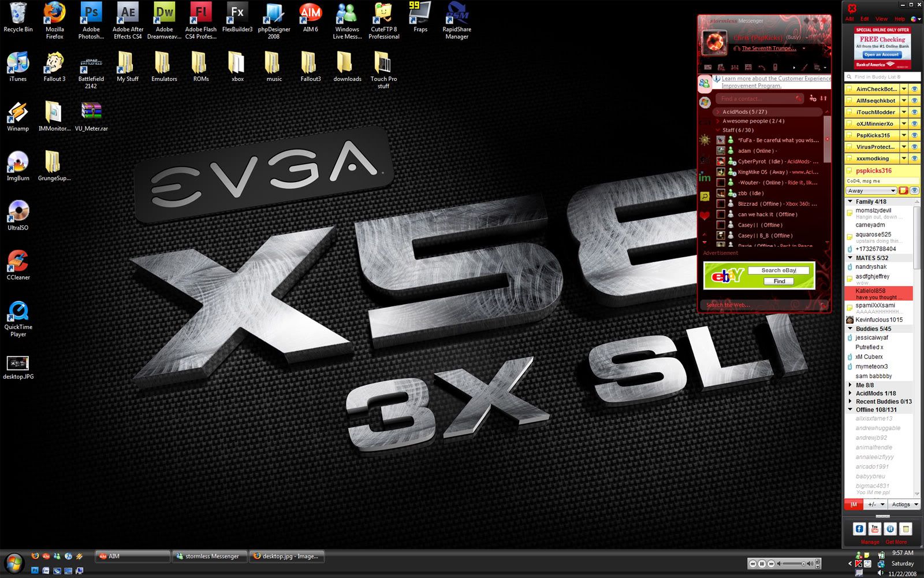
Task: Open dropdown arrow for AimCheckBot account
Action: coord(904,89)
